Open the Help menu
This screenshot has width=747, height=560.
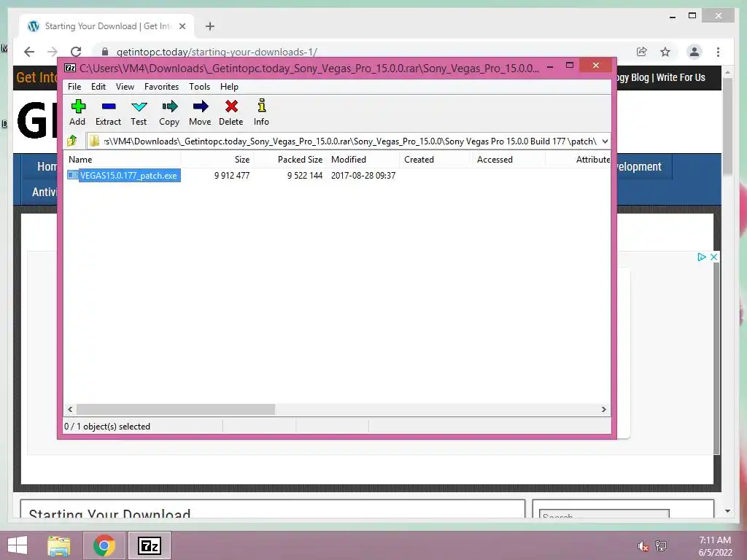click(229, 87)
